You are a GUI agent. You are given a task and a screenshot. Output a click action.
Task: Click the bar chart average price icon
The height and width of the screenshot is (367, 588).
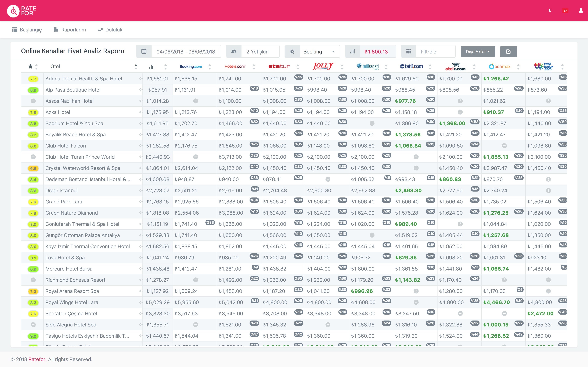click(353, 51)
